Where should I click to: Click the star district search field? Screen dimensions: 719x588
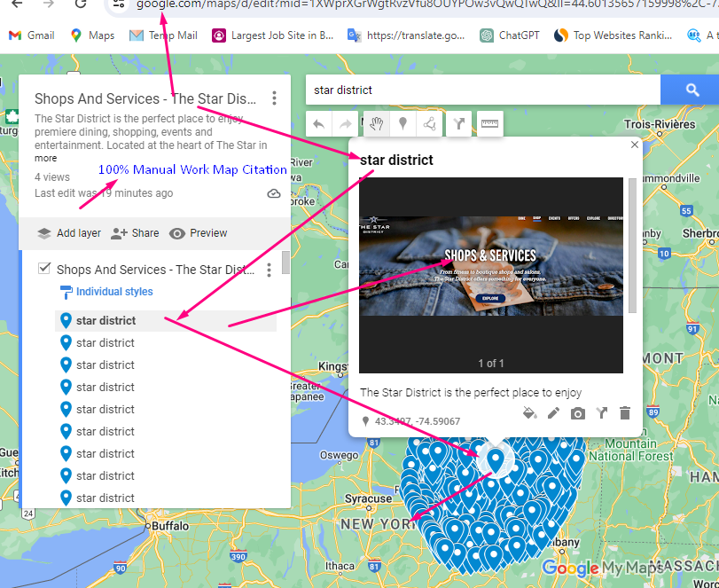(x=482, y=90)
